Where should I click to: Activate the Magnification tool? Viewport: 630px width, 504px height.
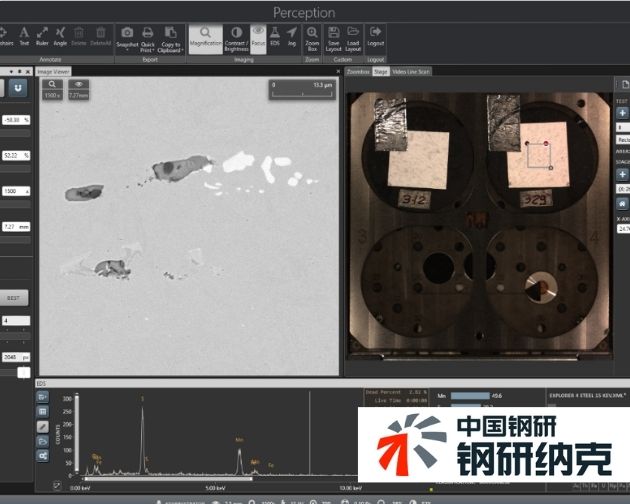coord(206,39)
